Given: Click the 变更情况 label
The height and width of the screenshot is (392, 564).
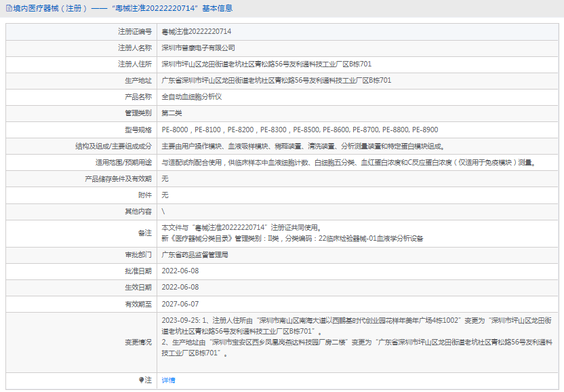Looking at the screenshot, I should [138, 342].
